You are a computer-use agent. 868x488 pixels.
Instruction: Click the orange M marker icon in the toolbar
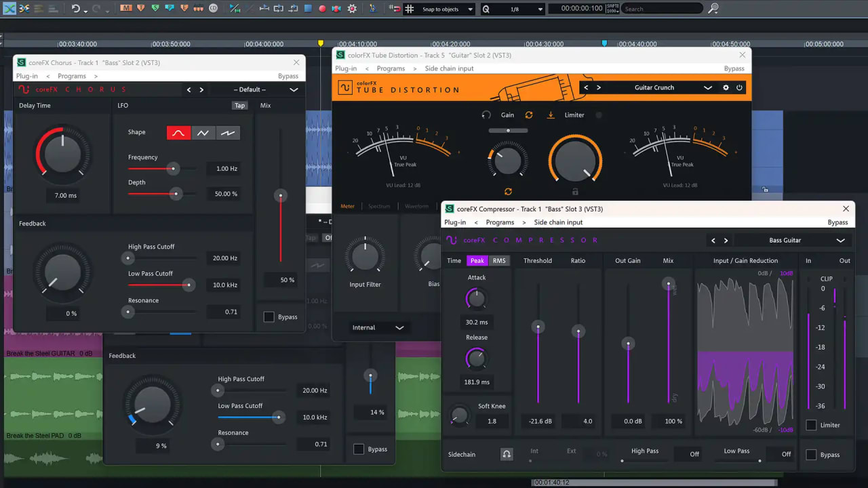point(126,9)
